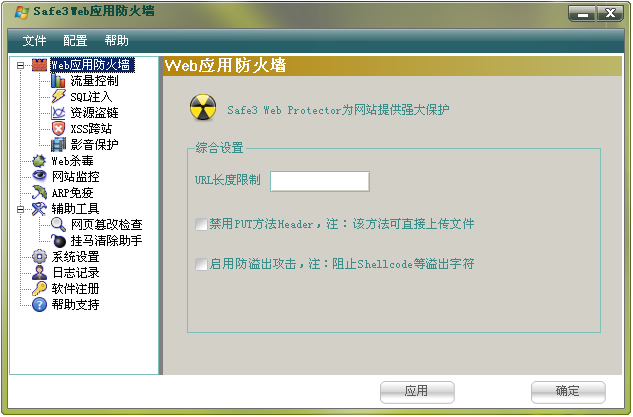The height and width of the screenshot is (417, 633).
Task: Click the 确定 button
Action: 568,392
